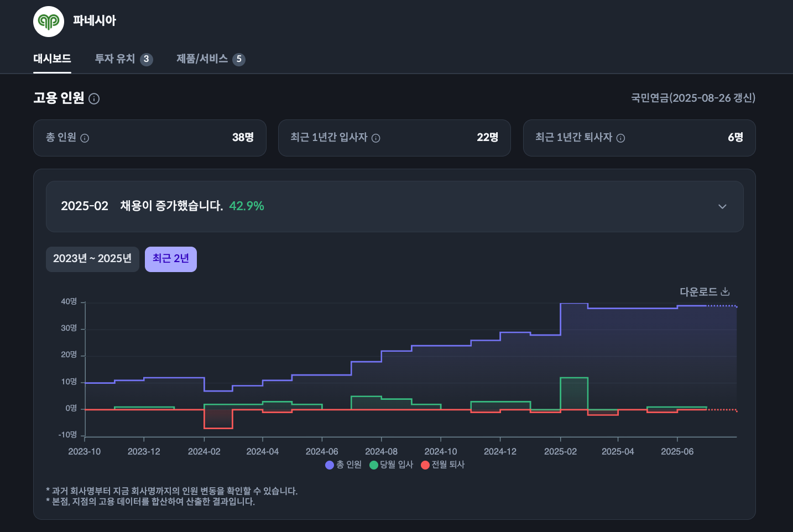Click the 2025-02 label on chart axis
Screen dimensions: 793x532
560,452
